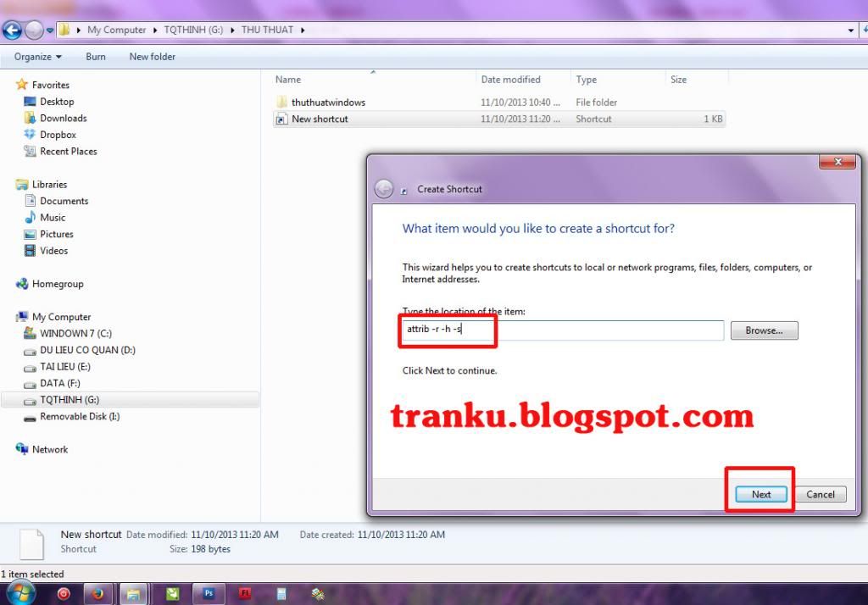
Task: Open the red circular taskbar app icon
Action: [64, 594]
